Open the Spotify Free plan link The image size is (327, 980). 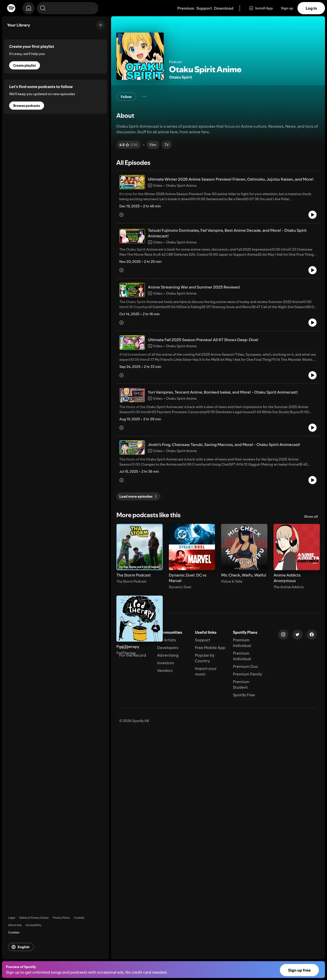click(244, 695)
